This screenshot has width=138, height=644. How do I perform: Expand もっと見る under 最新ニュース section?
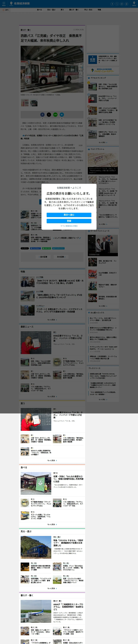point(52,396)
